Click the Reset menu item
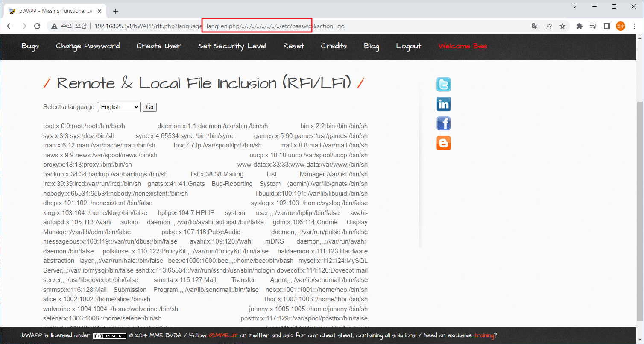Viewport: 644px width, 344px height. (x=293, y=46)
